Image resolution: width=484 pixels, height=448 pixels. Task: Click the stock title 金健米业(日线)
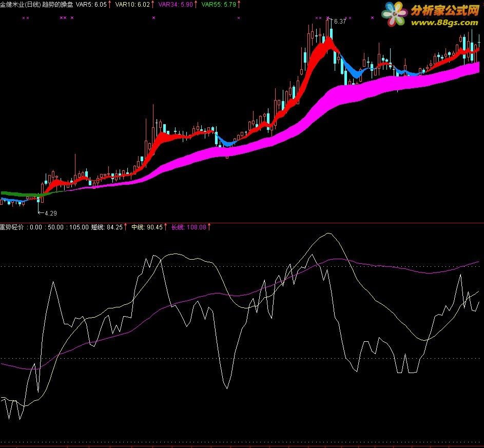point(21,4)
